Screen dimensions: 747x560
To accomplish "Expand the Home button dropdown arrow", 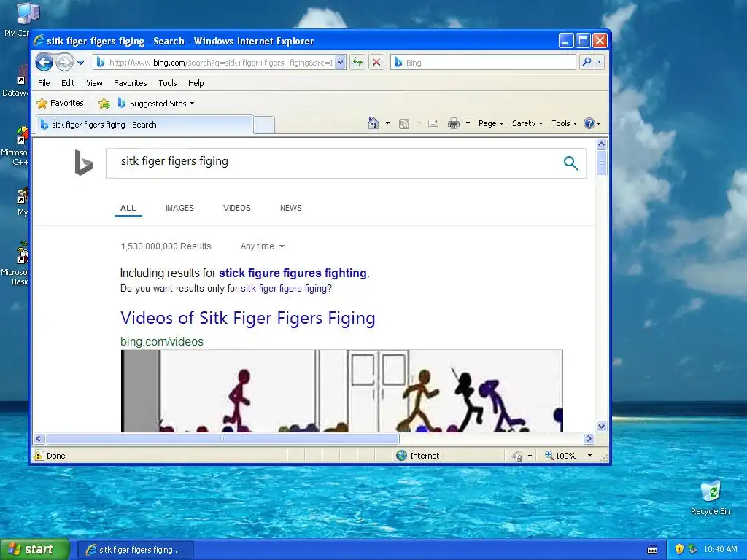I will click(x=387, y=123).
